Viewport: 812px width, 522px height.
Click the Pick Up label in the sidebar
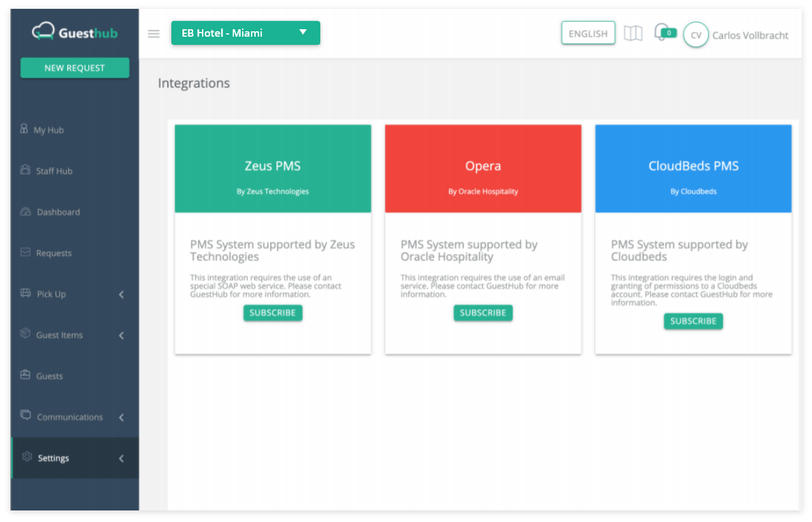click(51, 294)
